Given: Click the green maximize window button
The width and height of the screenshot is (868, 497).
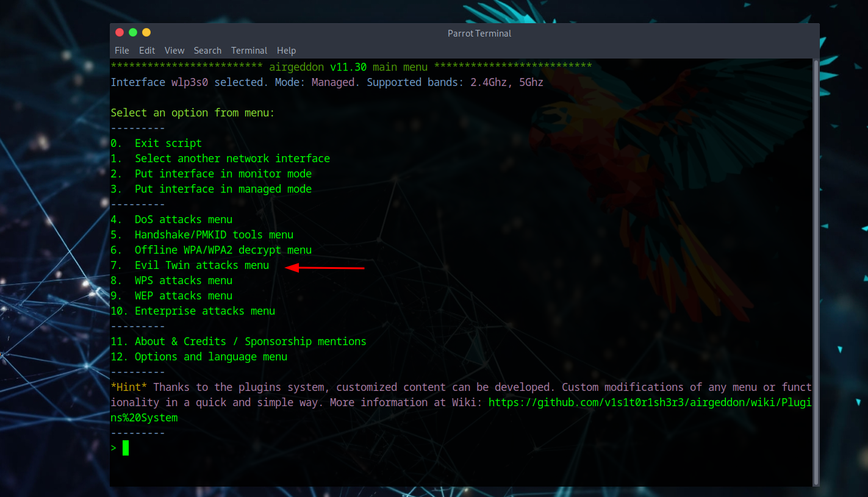Looking at the screenshot, I should click(133, 32).
